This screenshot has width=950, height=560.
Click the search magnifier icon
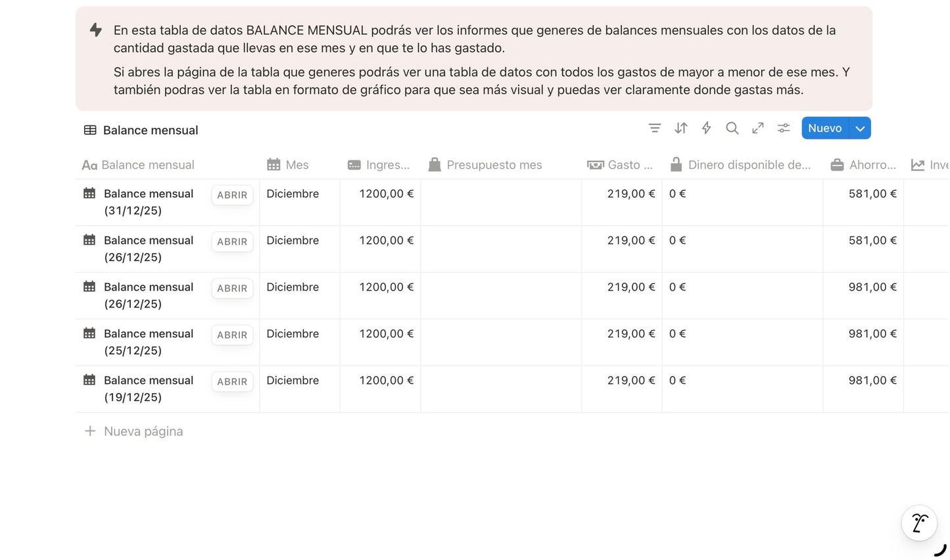tap(732, 128)
